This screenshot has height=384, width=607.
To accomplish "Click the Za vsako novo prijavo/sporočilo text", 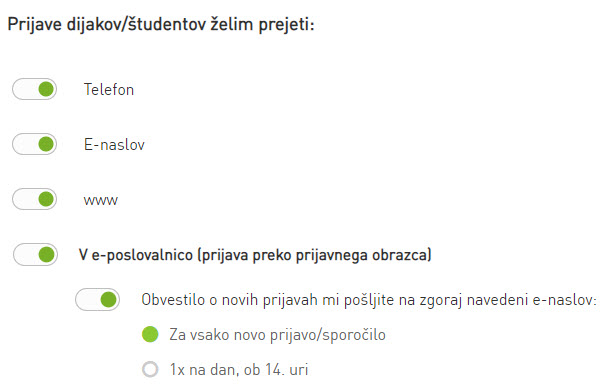I will click(278, 335).
